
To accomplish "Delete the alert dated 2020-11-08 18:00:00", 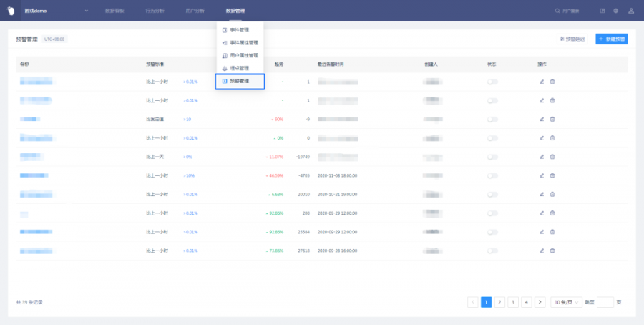I will point(552,175).
